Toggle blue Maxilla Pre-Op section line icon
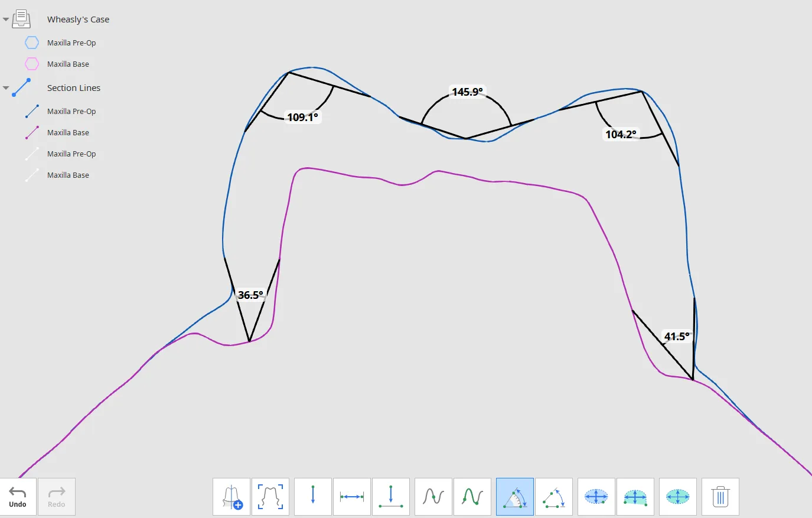The width and height of the screenshot is (812, 518). tap(32, 111)
